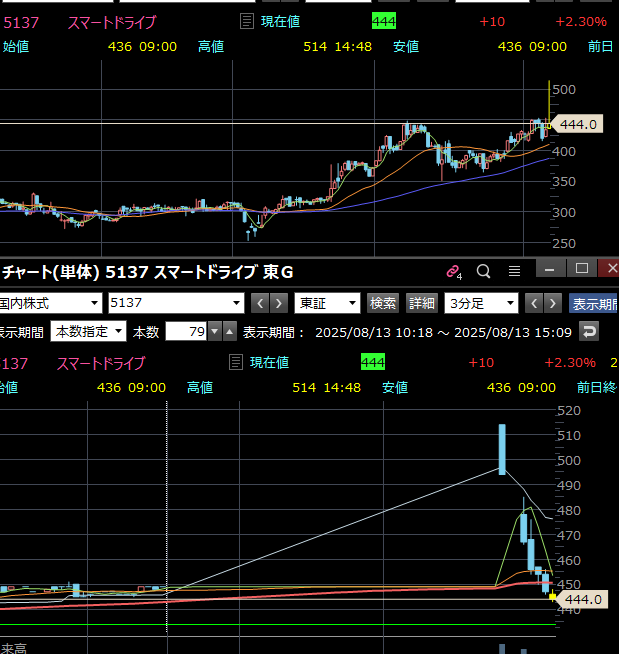Click the document icon beside 現在値 in upper chart
This screenshot has height=654, width=619.
(247, 21)
